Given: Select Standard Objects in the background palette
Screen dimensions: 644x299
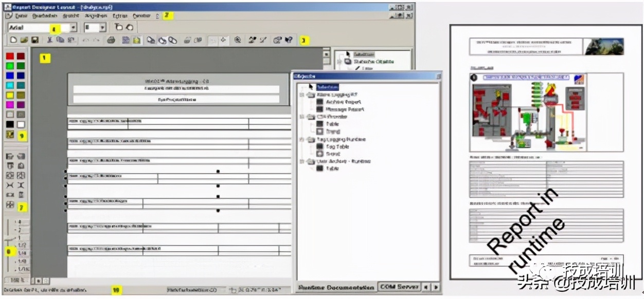Looking at the screenshot, I should coord(373,61).
